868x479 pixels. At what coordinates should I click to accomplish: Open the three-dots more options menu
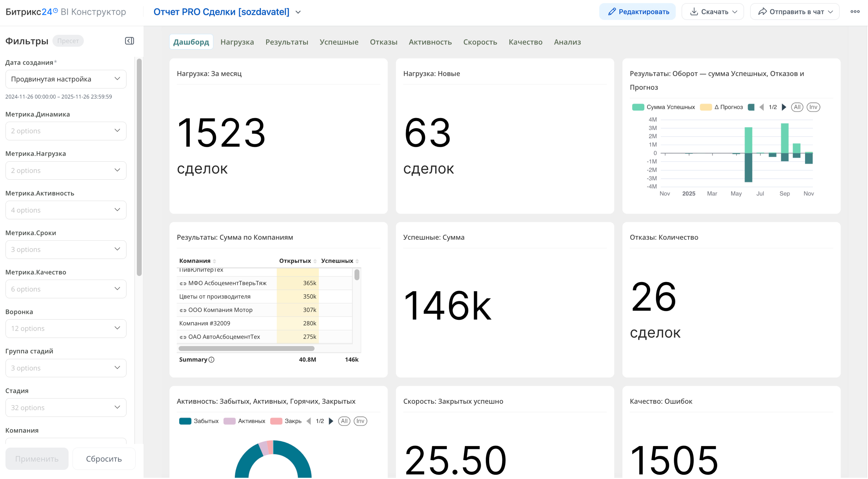point(855,12)
